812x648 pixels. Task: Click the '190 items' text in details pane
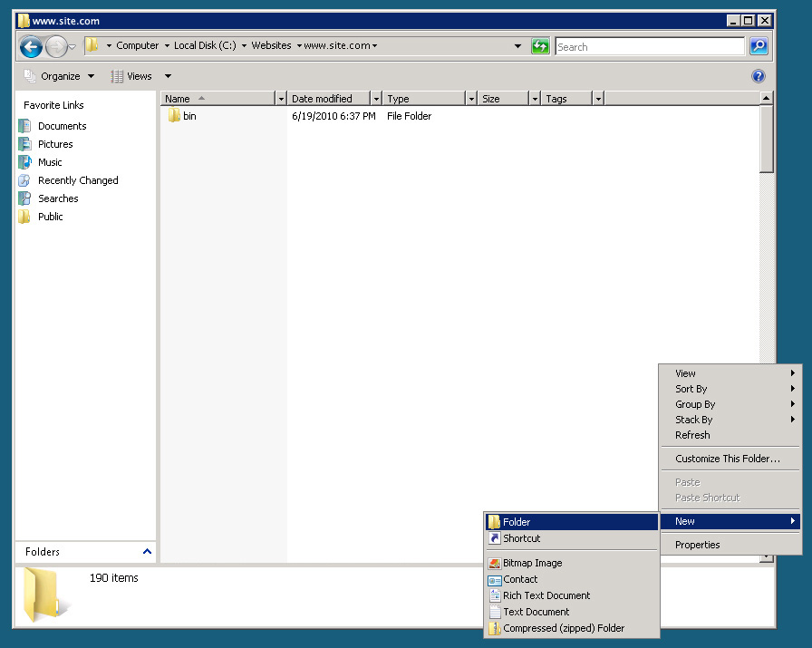click(114, 578)
